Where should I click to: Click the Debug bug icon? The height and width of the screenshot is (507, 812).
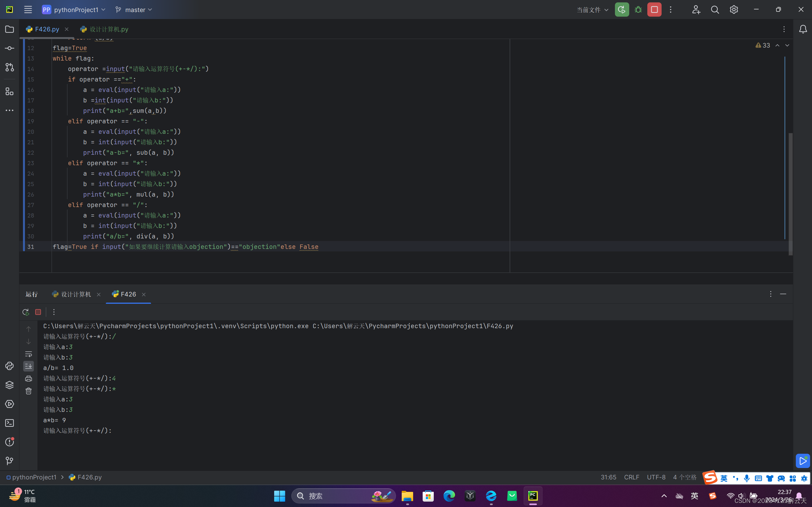638,10
